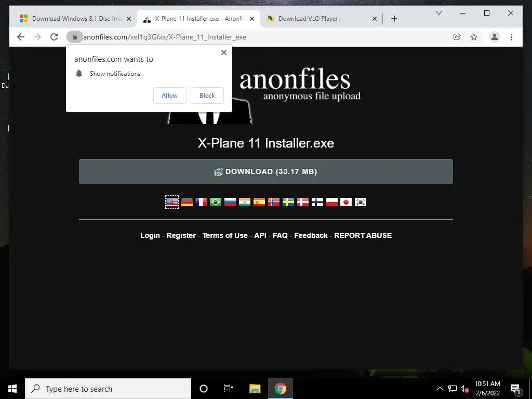Select the Brazilian flag language
532x399 pixels.
pos(216,202)
